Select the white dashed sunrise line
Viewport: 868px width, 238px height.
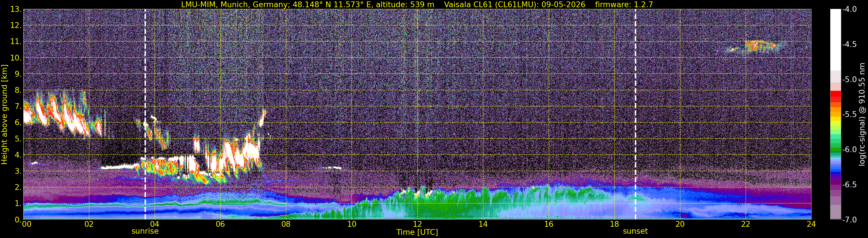click(x=145, y=114)
